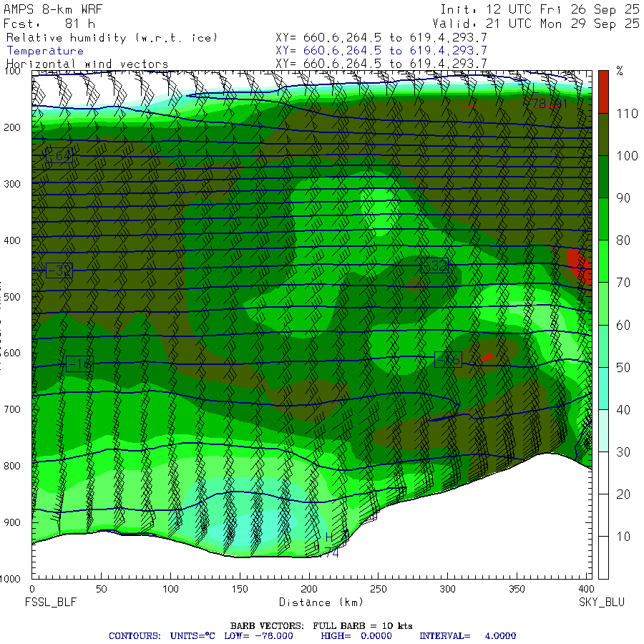Select the 80-90% green color bar segment
This screenshot has width=644, height=644.
(603, 219)
